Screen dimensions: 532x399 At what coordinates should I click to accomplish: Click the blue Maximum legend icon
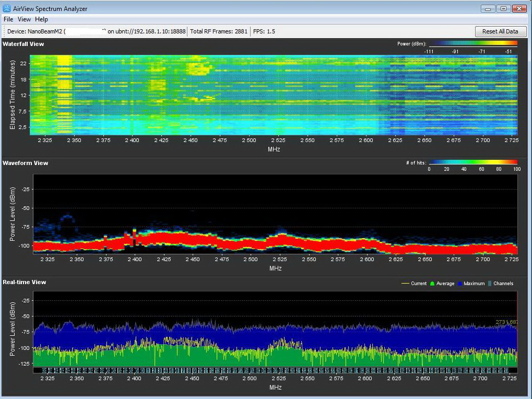(x=460, y=284)
